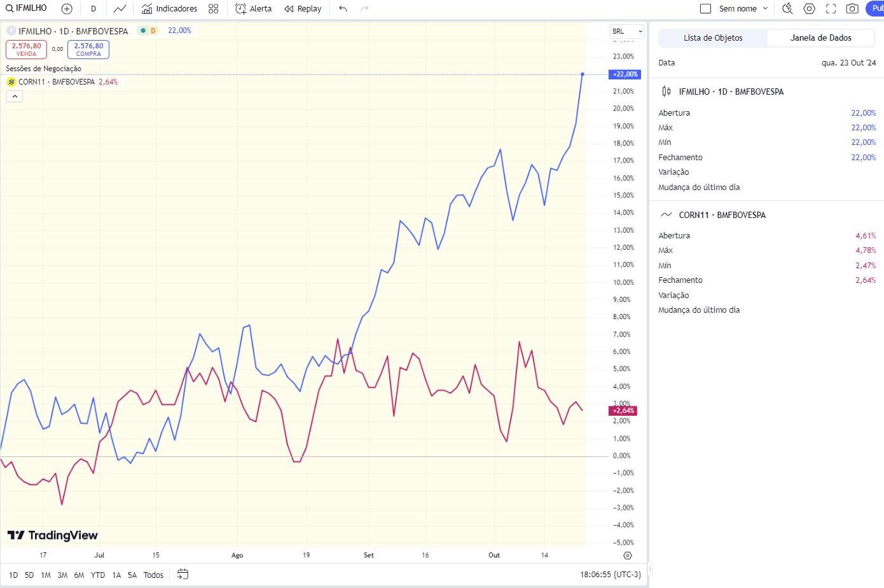Open go-to-date calendar icon
The image size is (884, 588).
click(x=183, y=575)
